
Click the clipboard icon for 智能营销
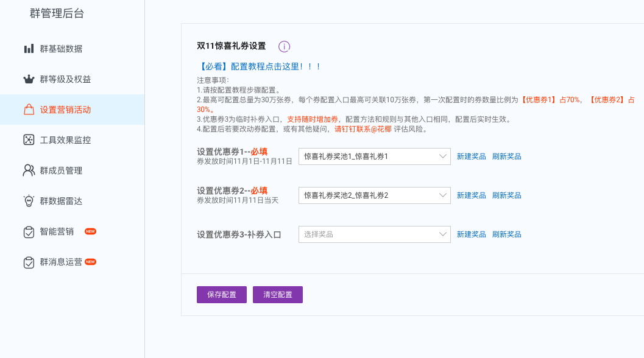pos(29,231)
